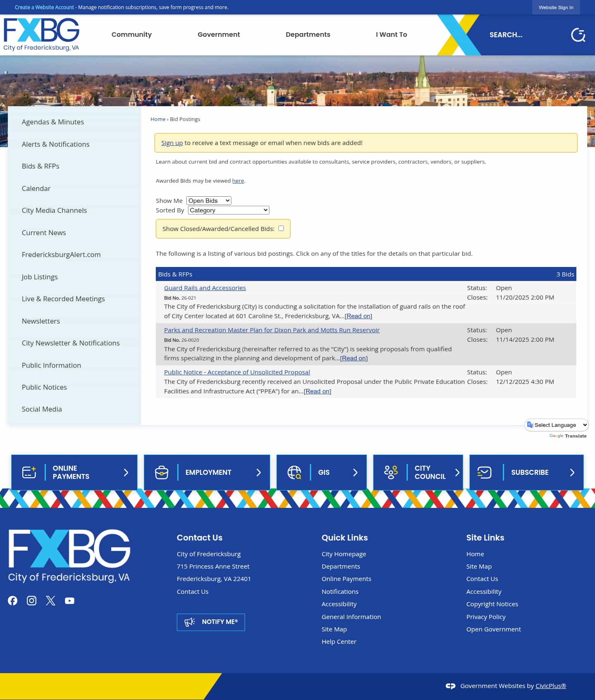Select Agendas & Minutes in sidebar
Image resolution: width=595 pixels, height=700 pixels.
click(53, 122)
